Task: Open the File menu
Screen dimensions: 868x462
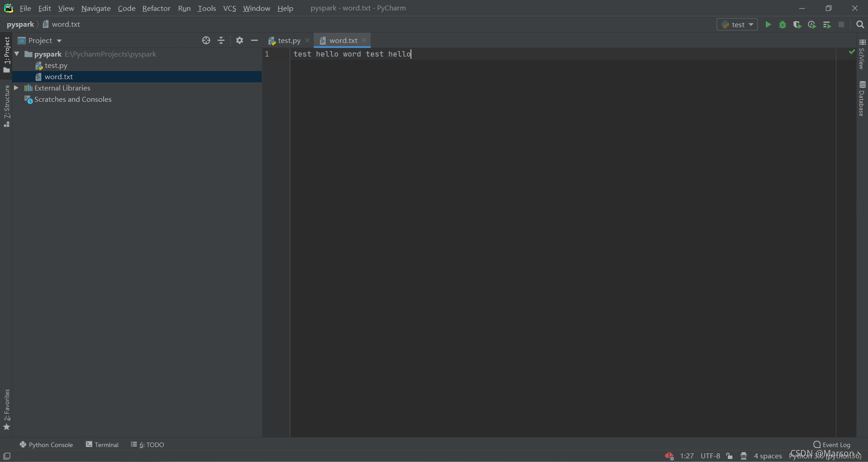Action: [25, 8]
